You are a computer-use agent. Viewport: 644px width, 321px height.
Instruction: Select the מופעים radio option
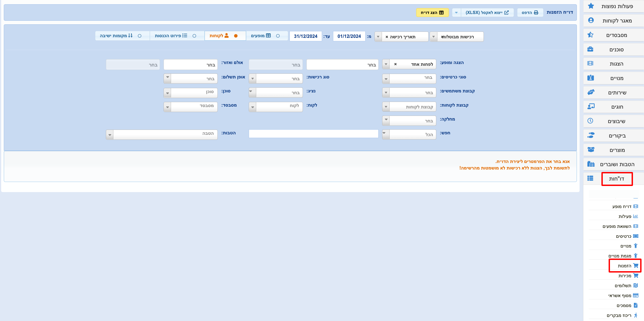[x=278, y=36]
